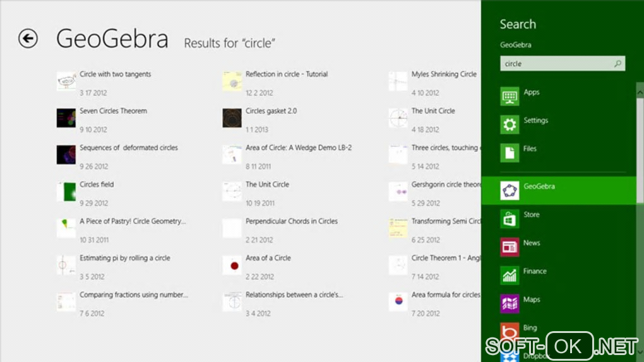Click 'Relationships between a circle's...' title
The image size is (644, 362).
[x=294, y=295]
